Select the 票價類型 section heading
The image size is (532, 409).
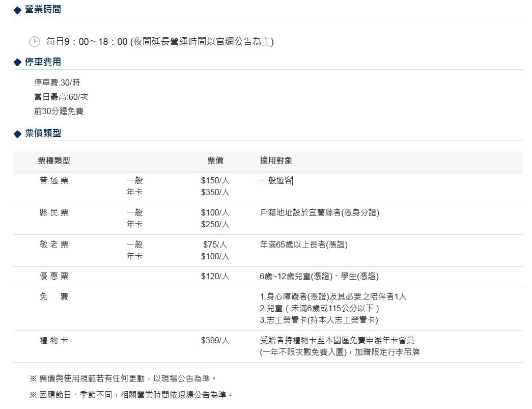[x=43, y=133]
